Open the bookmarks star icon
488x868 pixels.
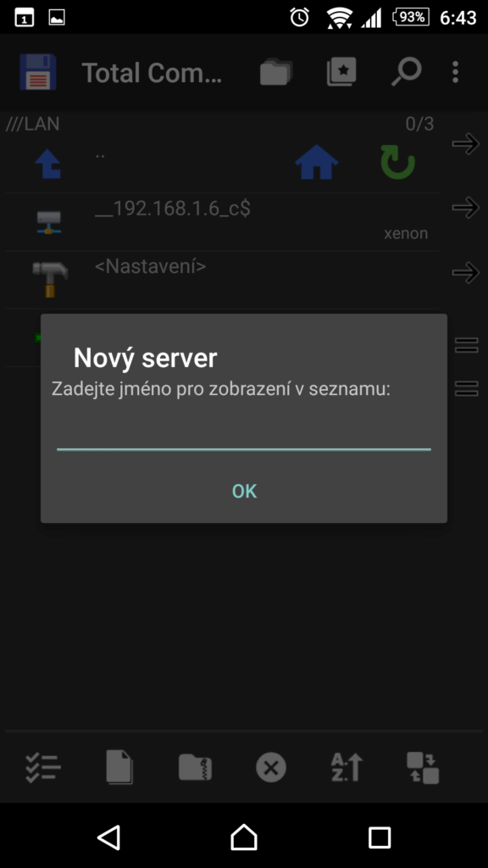[341, 73]
